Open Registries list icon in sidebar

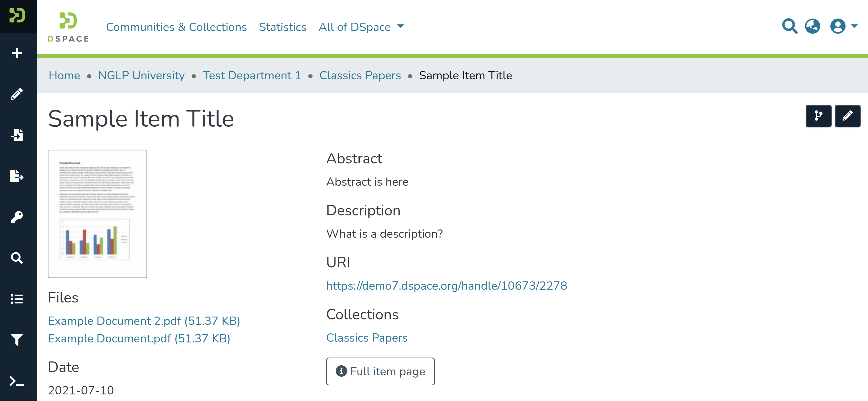click(x=17, y=299)
